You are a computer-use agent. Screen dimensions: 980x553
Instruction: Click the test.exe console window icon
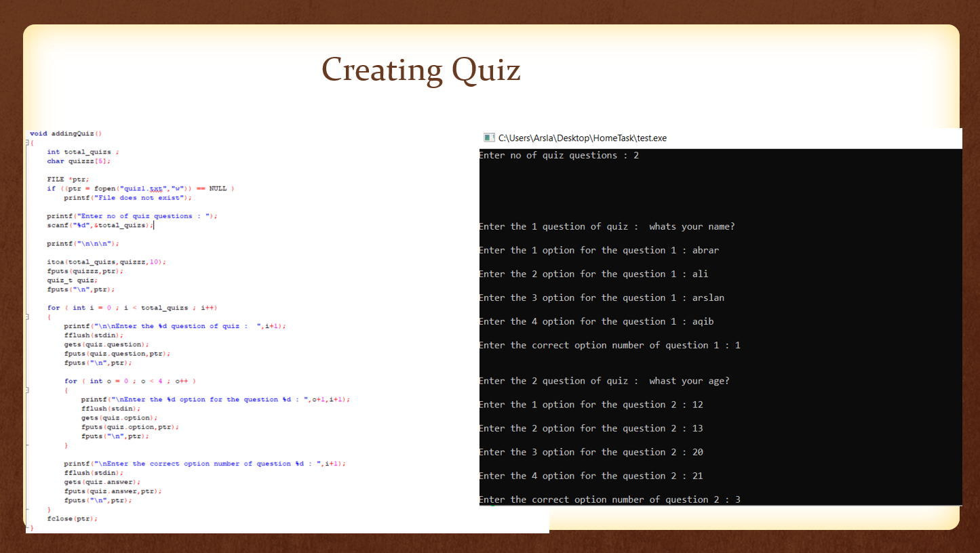click(489, 138)
